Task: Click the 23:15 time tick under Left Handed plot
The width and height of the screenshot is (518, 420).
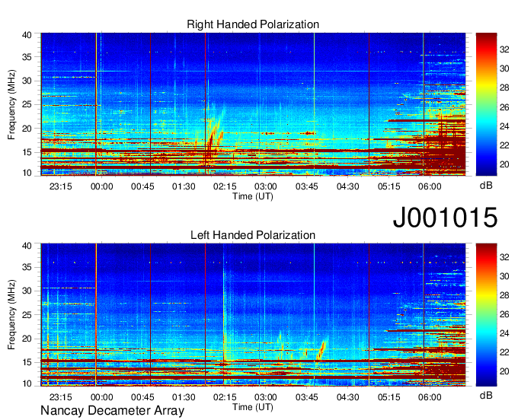Action: pyautogui.click(x=61, y=397)
